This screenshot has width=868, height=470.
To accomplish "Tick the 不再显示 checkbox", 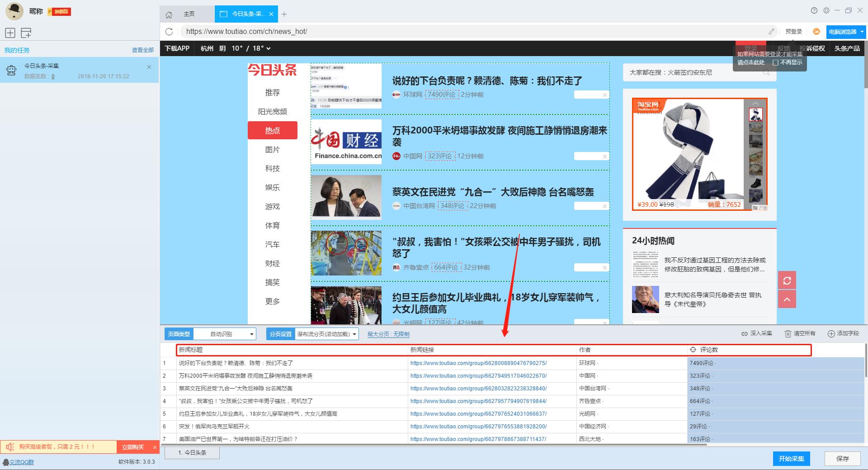I will (775, 62).
